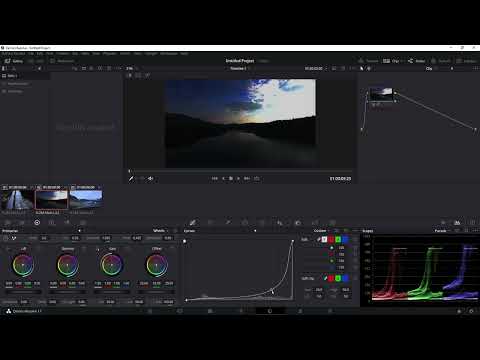Viewport: 480px width, 360px height.
Task: Show the Keyframes panel icon
Action: (443, 223)
